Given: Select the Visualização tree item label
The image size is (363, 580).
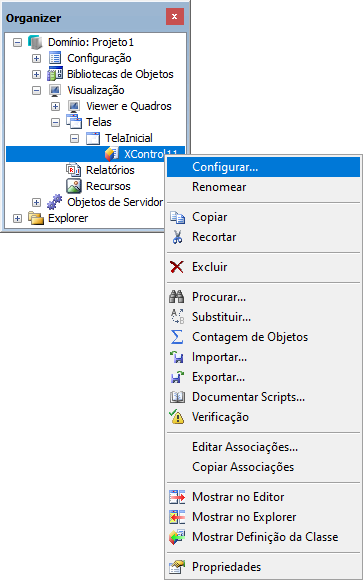Looking at the screenshot, I should [x=96, y=90].
